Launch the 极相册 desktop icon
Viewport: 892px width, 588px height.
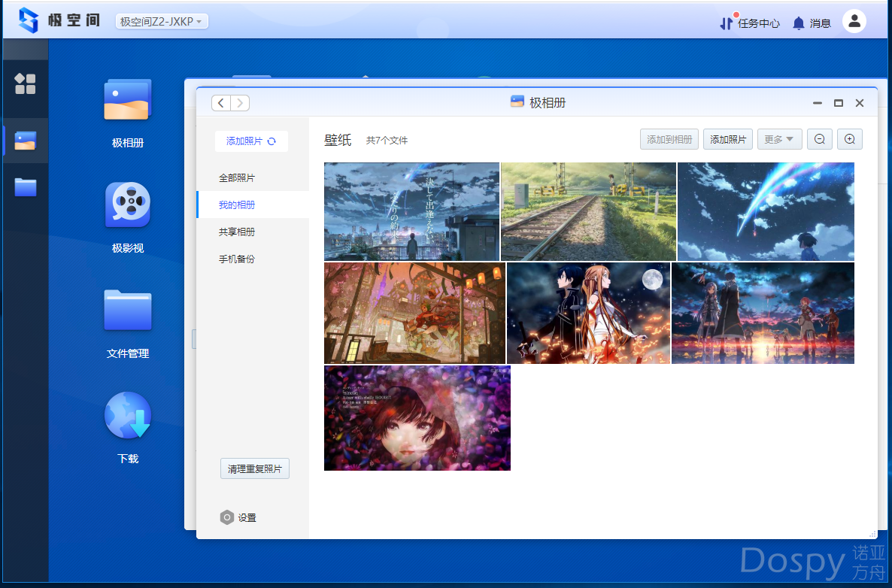click(x=128, y=100)
